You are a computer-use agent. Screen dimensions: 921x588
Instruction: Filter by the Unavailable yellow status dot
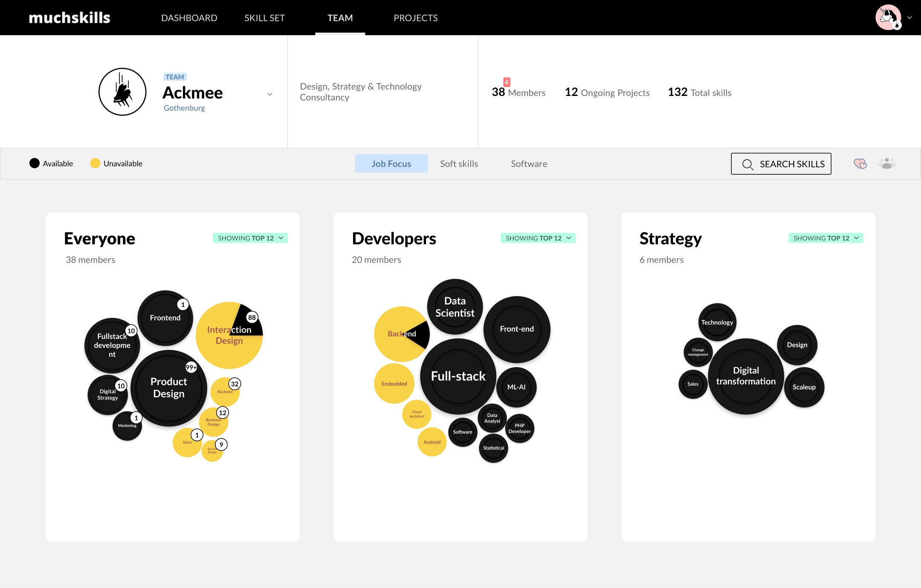click(x=96, y=163)
